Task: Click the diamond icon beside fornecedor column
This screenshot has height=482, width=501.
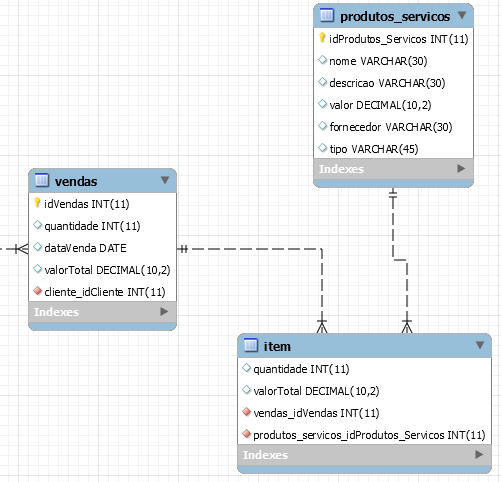Action: coord(322,126)
